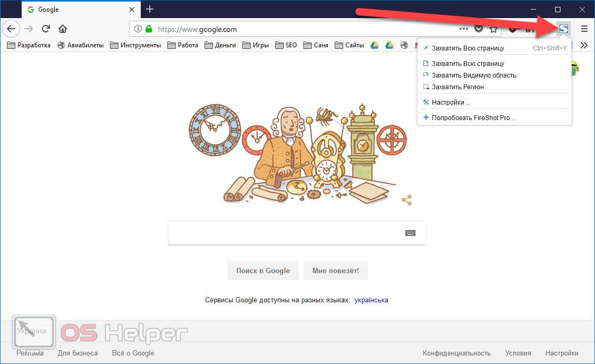Click the URL address bar text

(197, 29)
